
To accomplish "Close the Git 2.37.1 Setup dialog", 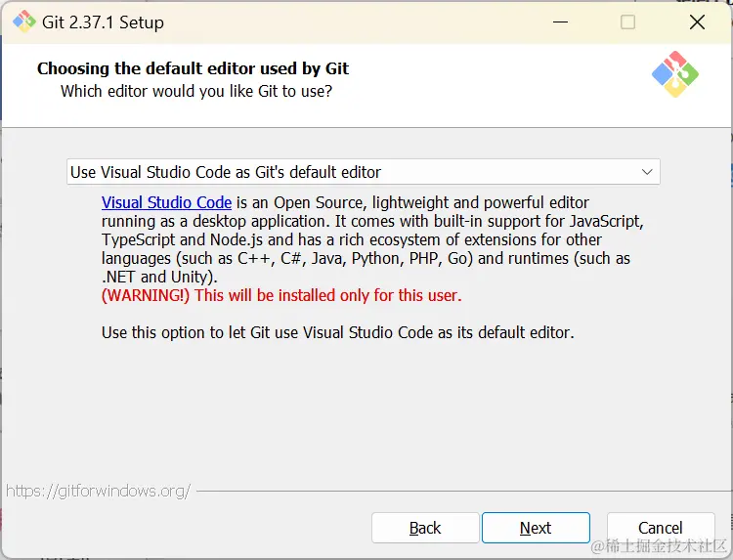I will click(697, 22).
